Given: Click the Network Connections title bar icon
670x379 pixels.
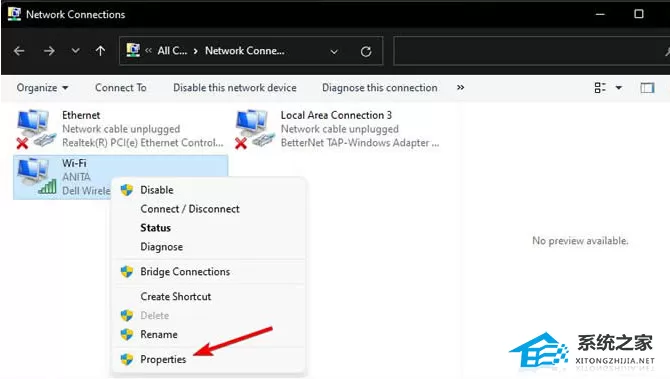Looking at the screenshot, I should click(x=14, y=14).
